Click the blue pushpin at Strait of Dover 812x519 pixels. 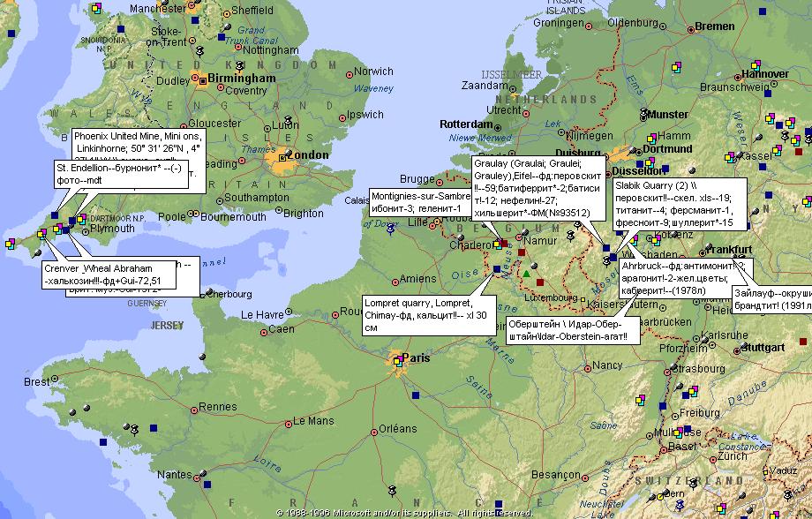point(391,229)
